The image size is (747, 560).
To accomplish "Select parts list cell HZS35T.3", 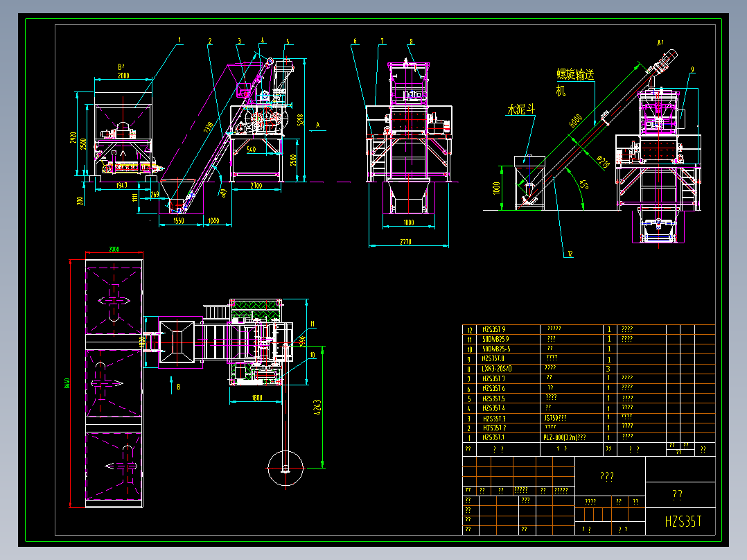I will tap(494, 419).
